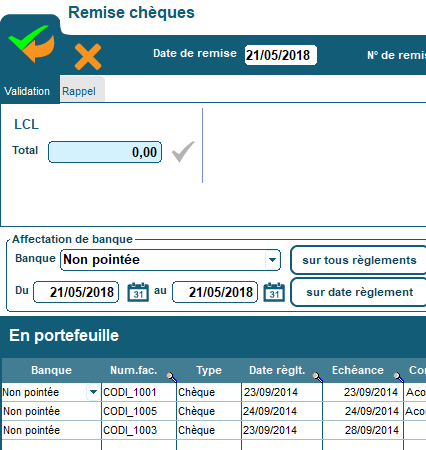Image resolution: width=426 pixels, height=450 pixels.
Task: Switch to the Rappel tab
Action: coord(79,91)
